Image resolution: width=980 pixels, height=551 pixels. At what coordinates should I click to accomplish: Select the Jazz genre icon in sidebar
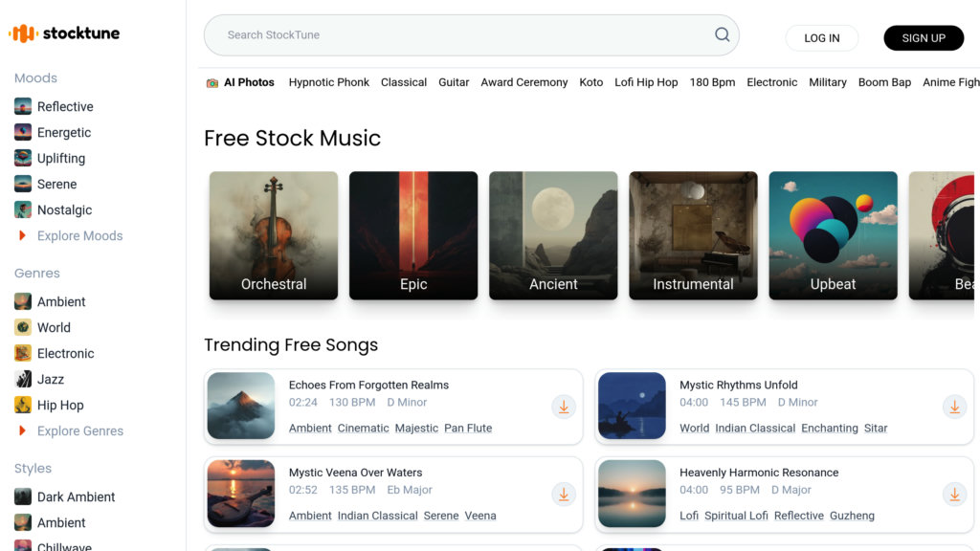click(22, 379)
